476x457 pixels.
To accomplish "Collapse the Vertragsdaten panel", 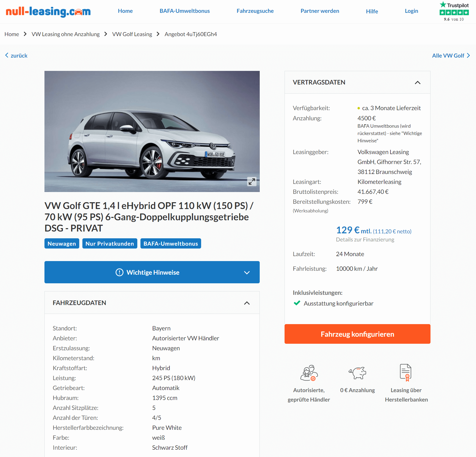I will 418,82.
